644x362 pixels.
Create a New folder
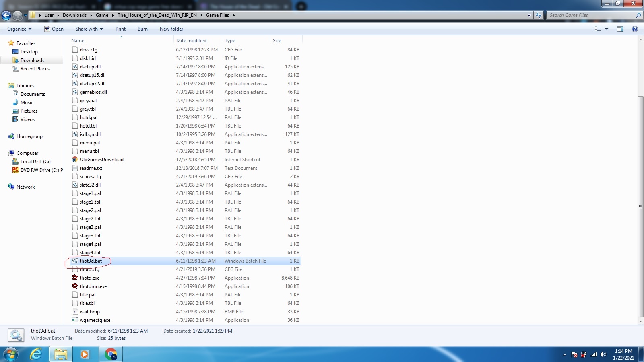171,29
